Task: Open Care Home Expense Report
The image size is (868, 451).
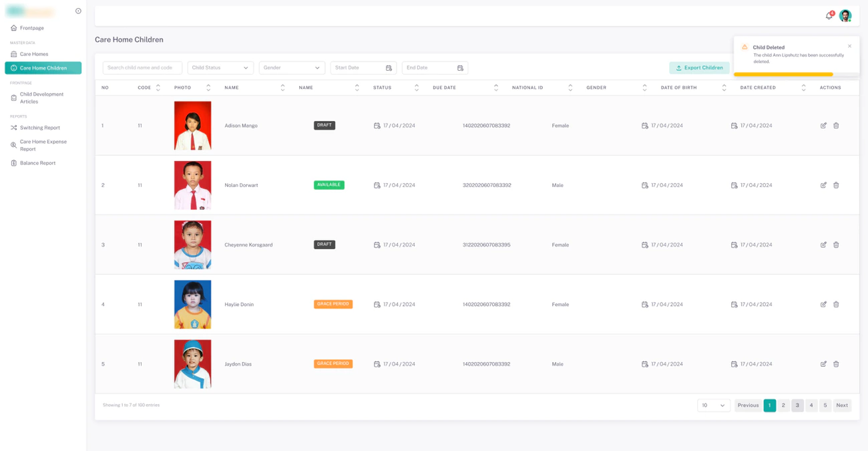Action: 43,146
